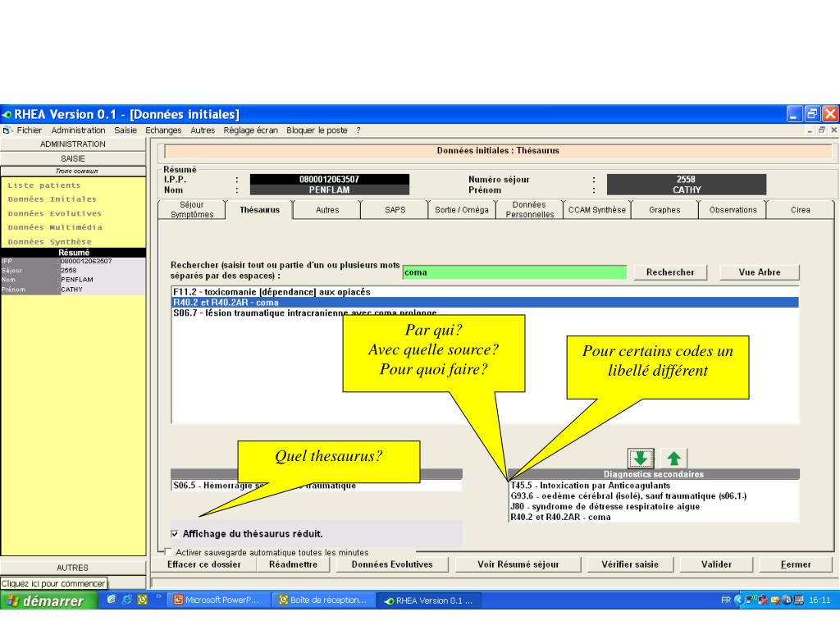
Task: Open the Fichier menu
Action: coord(29,130)
